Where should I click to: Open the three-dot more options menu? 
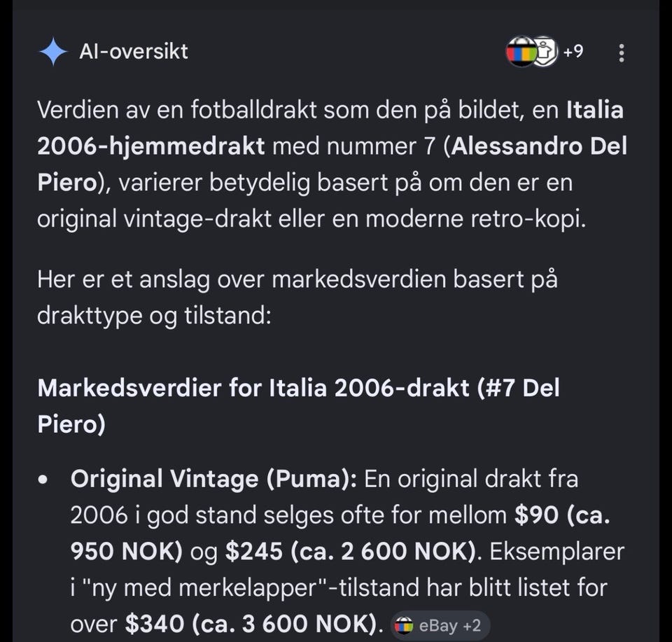tap(622, 53)
